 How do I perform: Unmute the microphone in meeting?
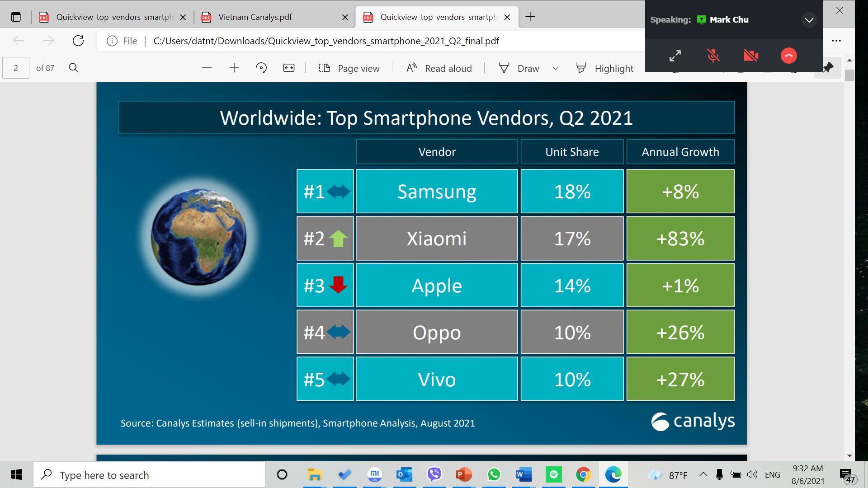click(x=713, y=56)
